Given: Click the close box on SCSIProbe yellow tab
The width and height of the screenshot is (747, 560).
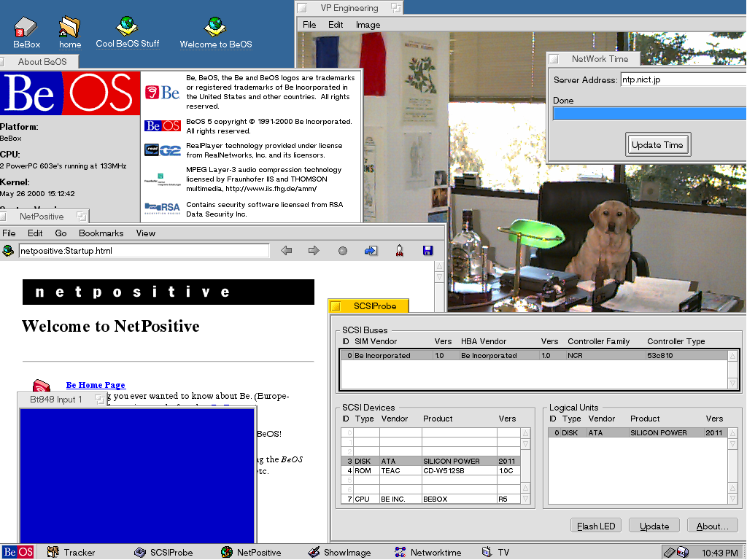Looking at the screenshot, I should 336,306.
